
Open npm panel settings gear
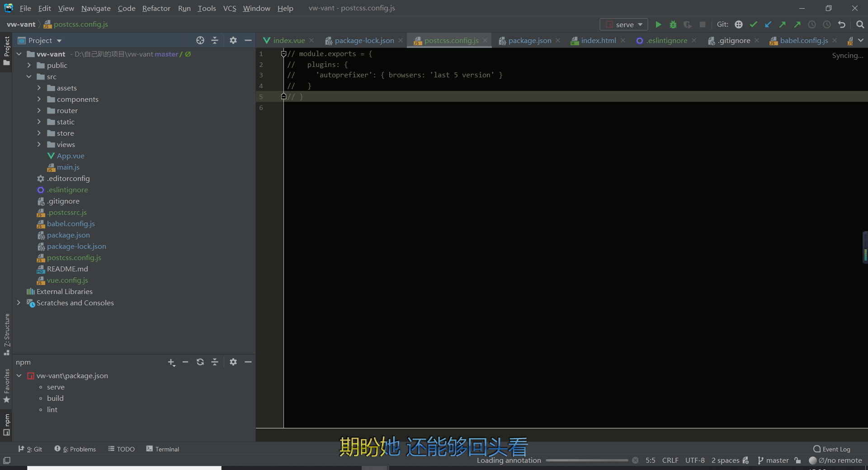pyautogui.click(x=233, y=362)
